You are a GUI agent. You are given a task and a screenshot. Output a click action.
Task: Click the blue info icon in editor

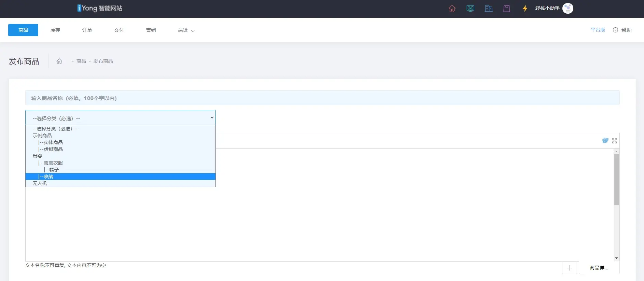pyautogui.click(x=605, y=141)
